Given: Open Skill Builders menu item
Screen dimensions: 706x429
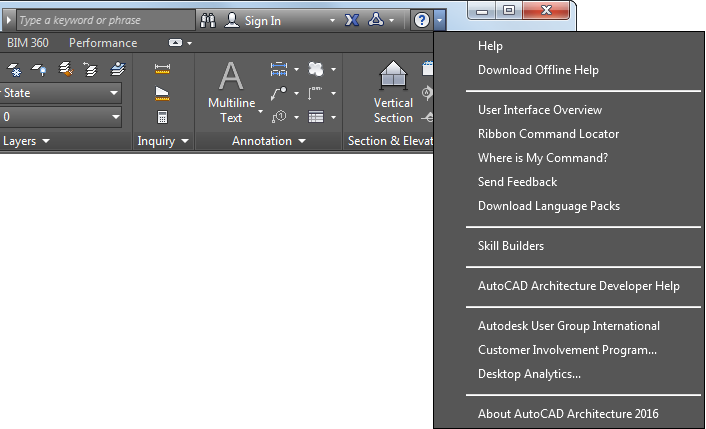Looking at the screenshot, I should 511,246.
